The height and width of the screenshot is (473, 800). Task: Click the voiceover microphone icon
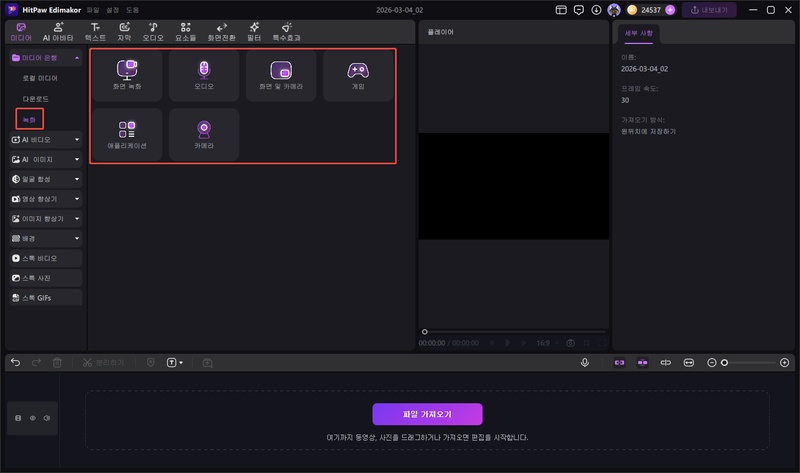585,363
